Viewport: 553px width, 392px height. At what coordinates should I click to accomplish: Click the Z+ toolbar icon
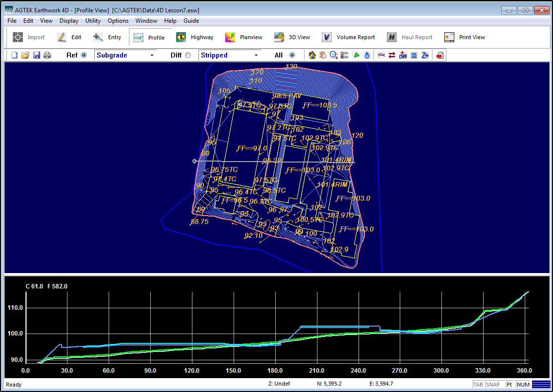click(425, 56)
